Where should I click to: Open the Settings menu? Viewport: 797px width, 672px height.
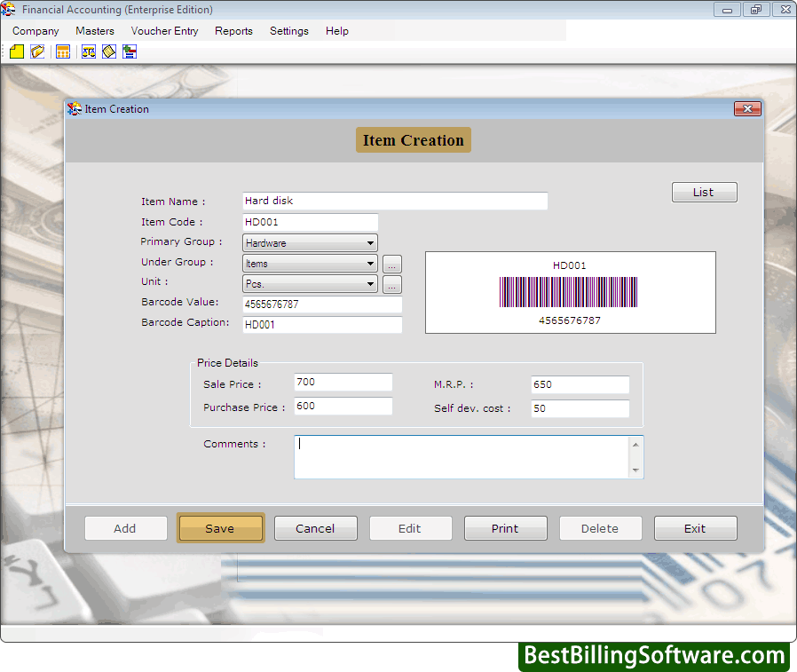tap(289, 31)
